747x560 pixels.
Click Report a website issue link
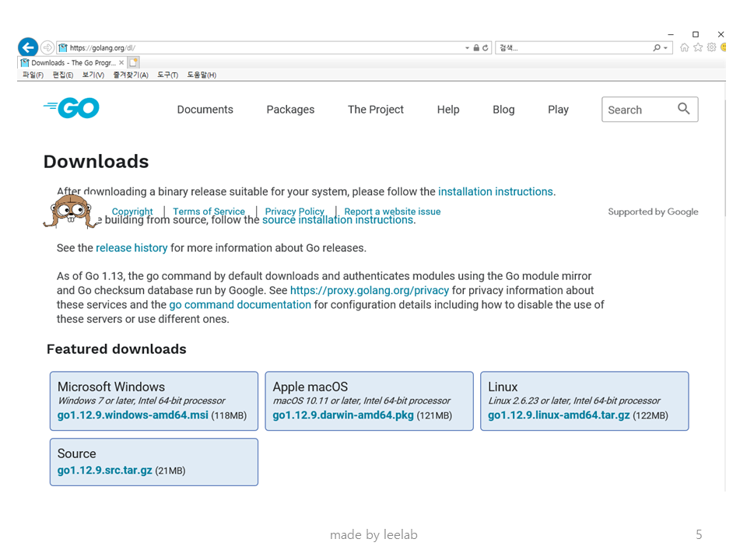point(392,212)
